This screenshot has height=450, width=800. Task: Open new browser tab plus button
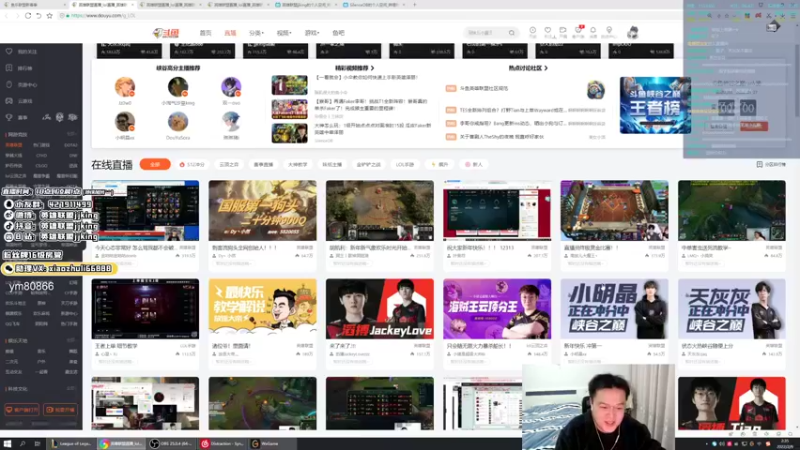[415, 5]
